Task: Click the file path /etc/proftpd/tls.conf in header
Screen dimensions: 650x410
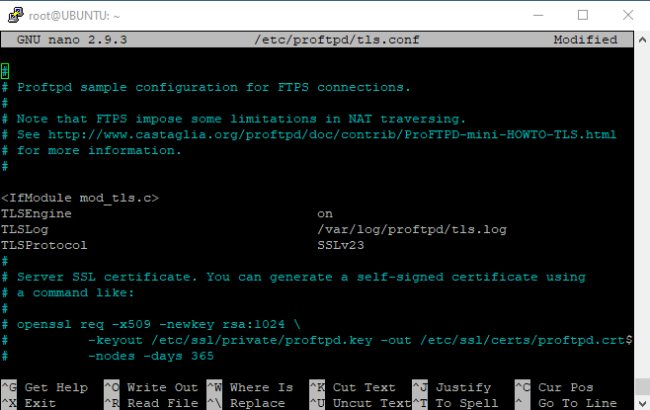Action: tap(337, 40)
